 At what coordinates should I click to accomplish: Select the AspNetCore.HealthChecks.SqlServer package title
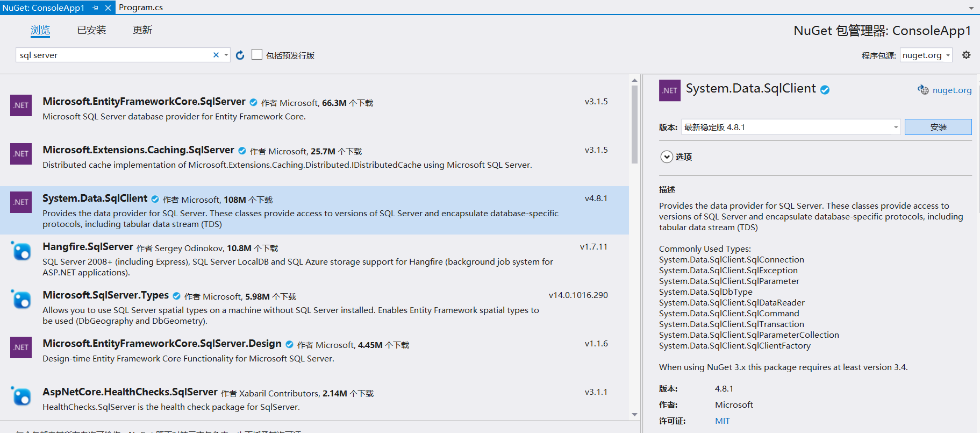click(130, 392)
